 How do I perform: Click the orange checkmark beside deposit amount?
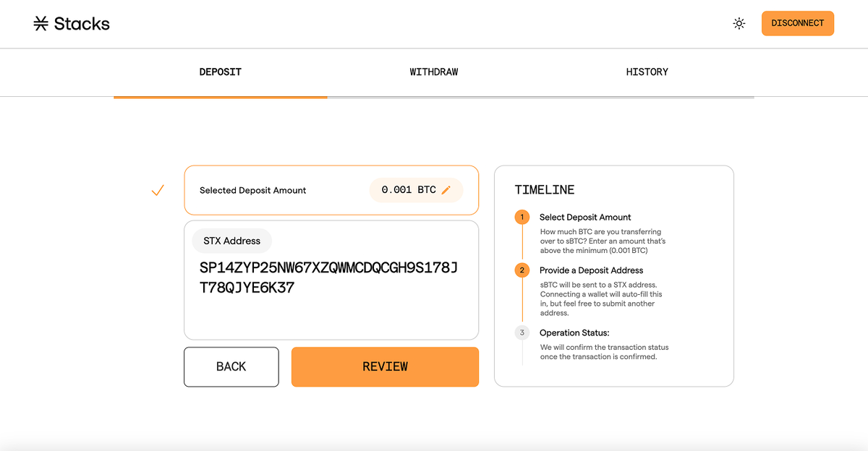click(x=158, y=191)
